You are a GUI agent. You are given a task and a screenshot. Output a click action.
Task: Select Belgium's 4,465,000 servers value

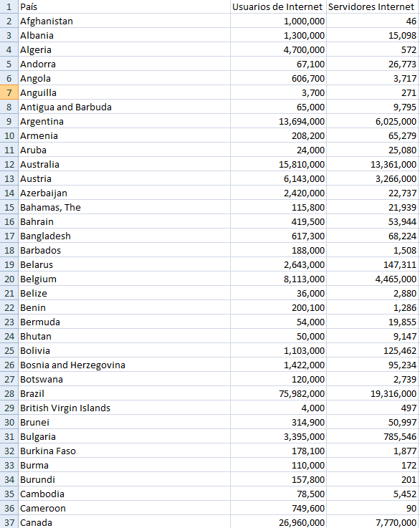373,279
